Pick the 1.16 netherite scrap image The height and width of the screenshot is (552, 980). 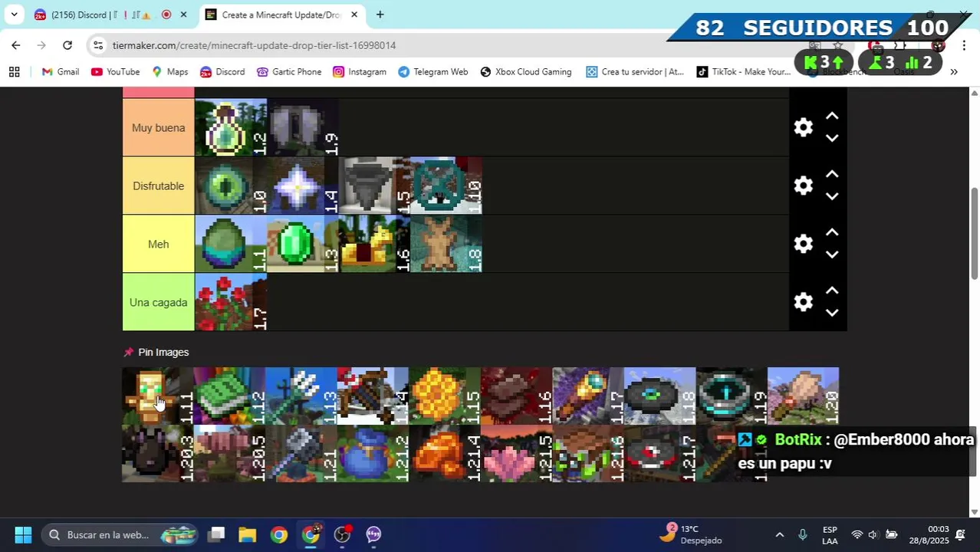pyautogui.click(x=517, y=396)
